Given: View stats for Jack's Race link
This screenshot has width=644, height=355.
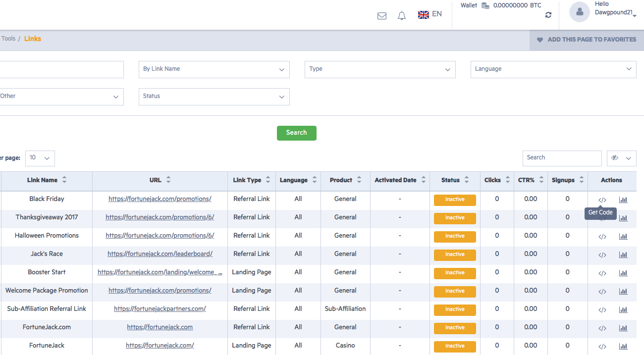Looking at the screenshot, I should pos(623,255).
